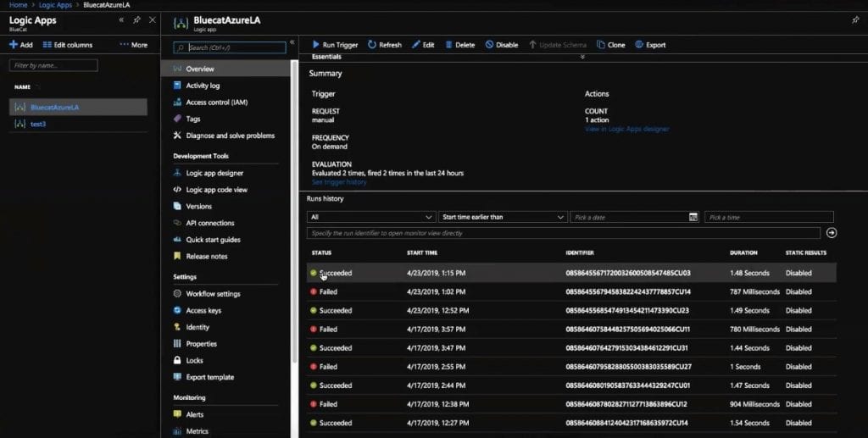Open the More ellipsis menu
Screen dimensions: 868x438
[x=133, y=45]
